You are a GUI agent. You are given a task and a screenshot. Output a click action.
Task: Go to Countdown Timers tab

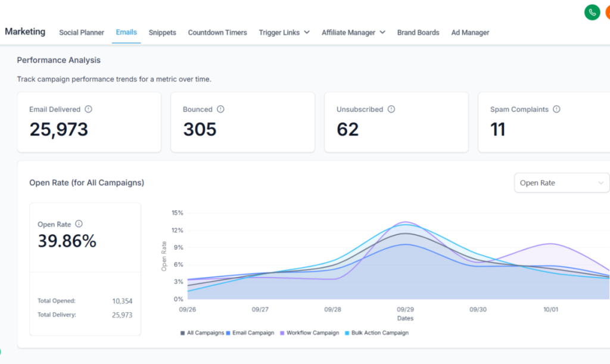pyautogui.click(x=217, y=32)
